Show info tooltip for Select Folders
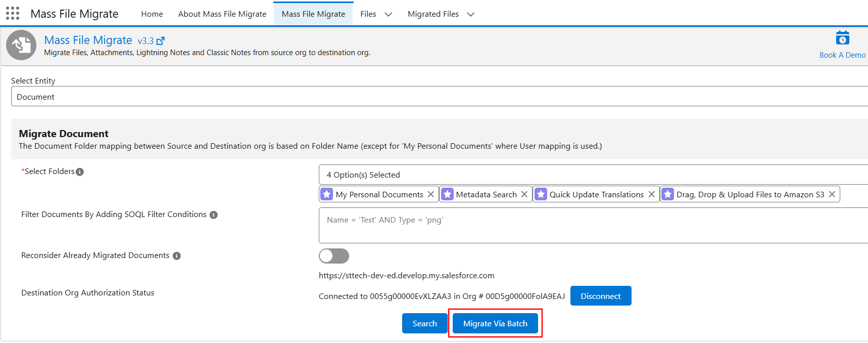Screen dimensions: 868x343 point(80,172)
